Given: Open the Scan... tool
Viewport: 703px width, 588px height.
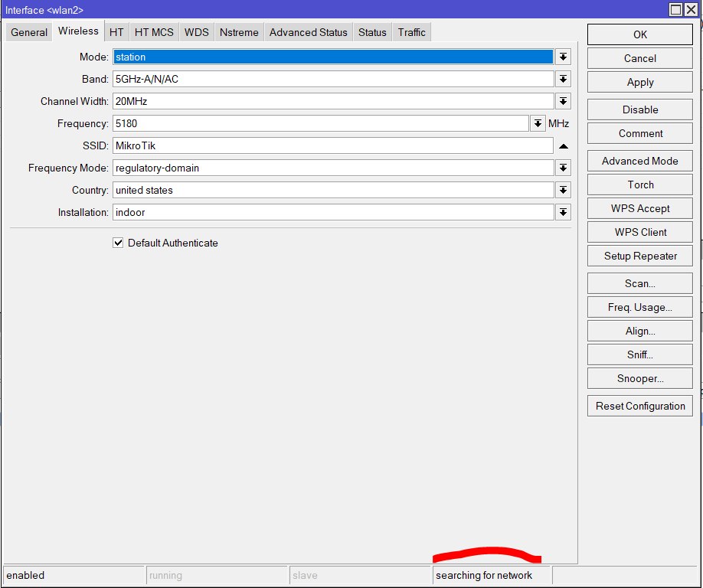Looking at the screenshot, I should pos(639,283).
